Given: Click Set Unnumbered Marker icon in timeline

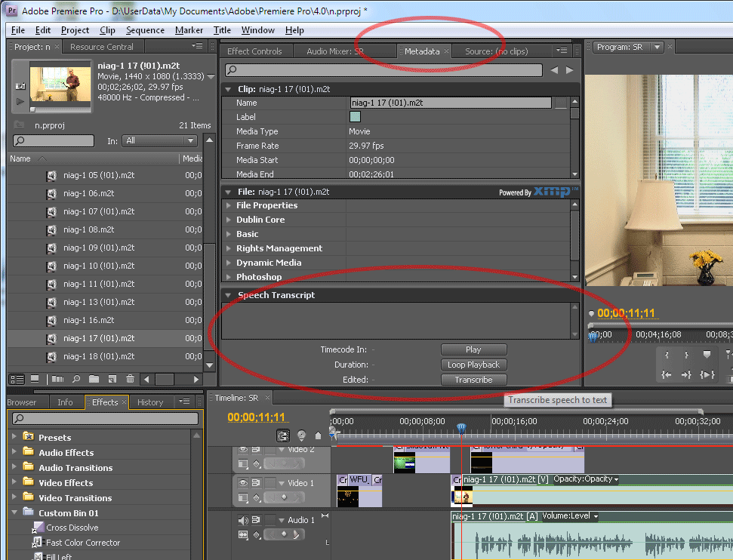Looking at the screenshot, I should click(319, 435).
